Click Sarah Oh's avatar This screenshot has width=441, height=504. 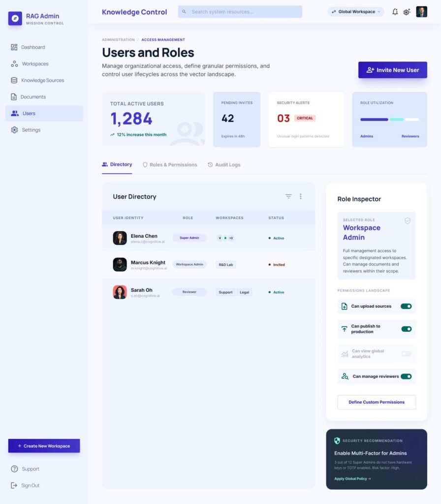tap(120, 292)
